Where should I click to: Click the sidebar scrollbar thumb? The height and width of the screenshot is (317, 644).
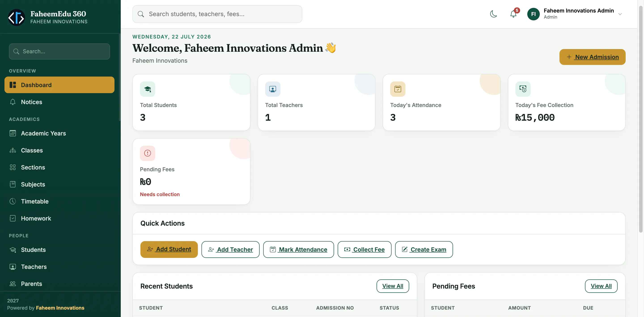120,77
